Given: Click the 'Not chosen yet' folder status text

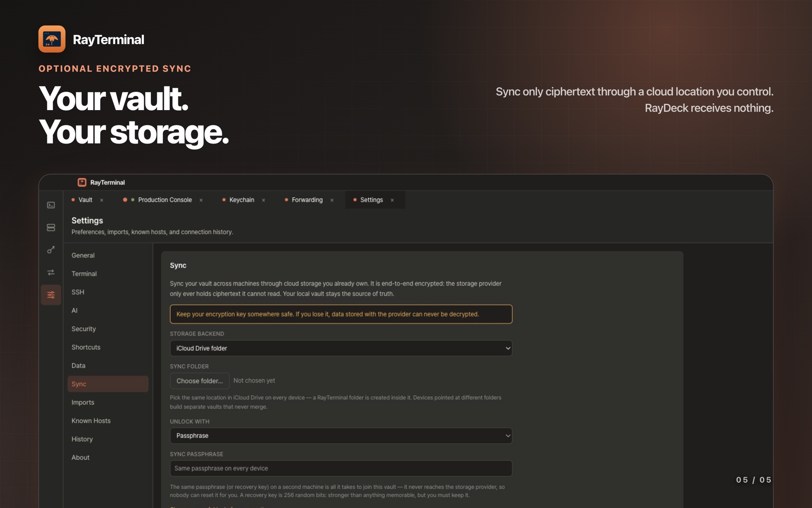Looking at the screenshot, I should (x=254, y=381).
